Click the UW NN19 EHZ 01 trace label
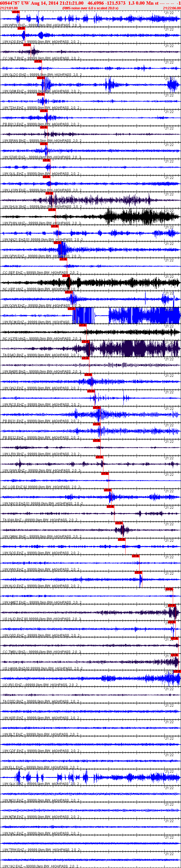181x868 pixels. click(x=43, y=504)
